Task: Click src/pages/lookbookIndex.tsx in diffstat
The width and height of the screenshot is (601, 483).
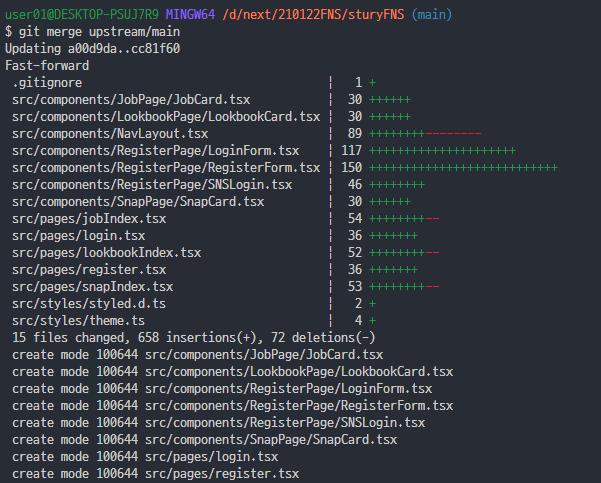Action: (x=107, y=253)
